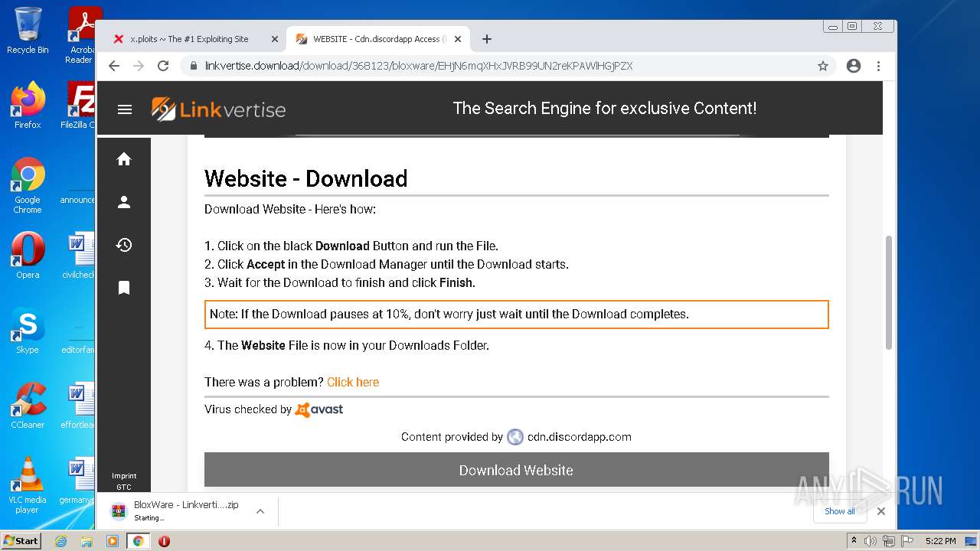The width and height of the screenshot is (980, 551).
Task: Open the GTC link in sidebar
Action: coord(124,487)
